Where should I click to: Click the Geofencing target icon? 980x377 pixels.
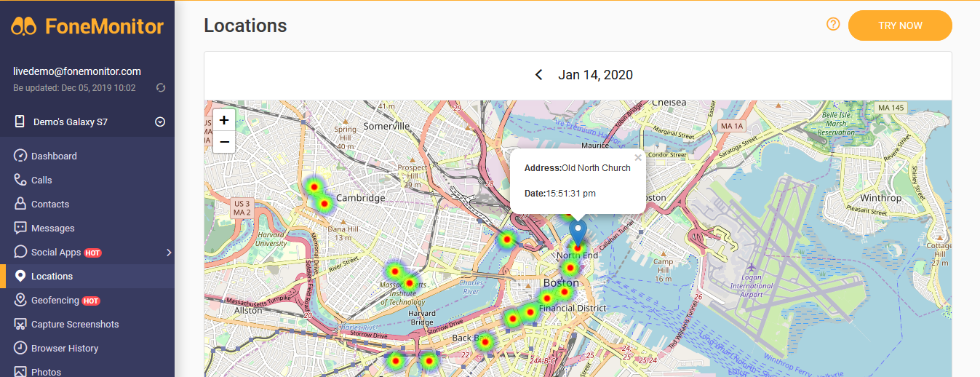tap(20, 300)
